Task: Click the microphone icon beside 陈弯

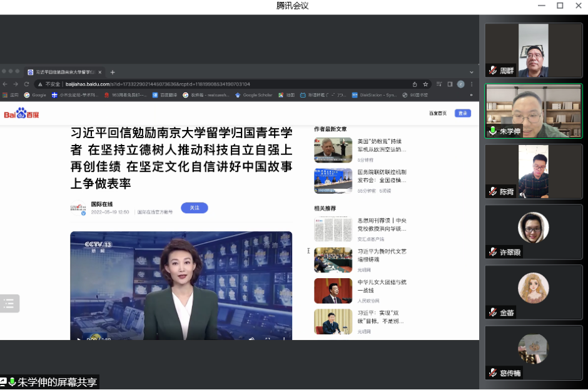Action: coord(493,192)
